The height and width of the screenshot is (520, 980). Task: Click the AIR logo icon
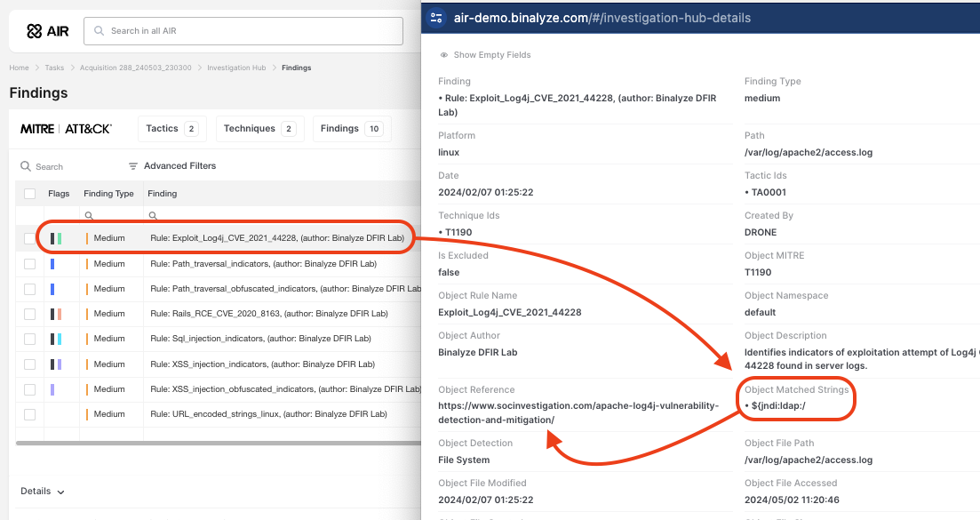pyautogui.click(x=35, y=31)
